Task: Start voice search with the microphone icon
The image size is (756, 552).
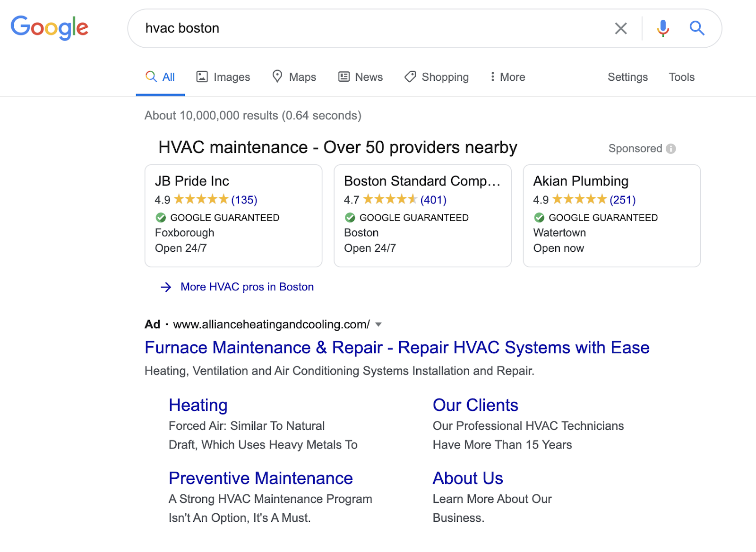Action: coord(663,28)
